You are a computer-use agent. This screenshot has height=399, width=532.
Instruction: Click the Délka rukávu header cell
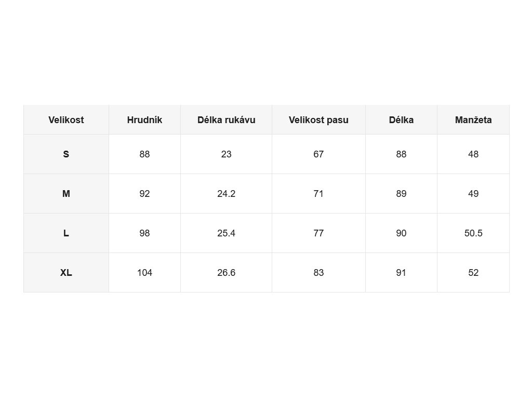(x=226, y=120)
